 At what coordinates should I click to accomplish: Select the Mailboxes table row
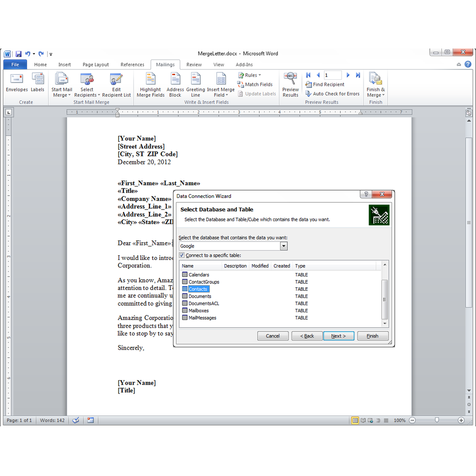click(x=280, y=310)
